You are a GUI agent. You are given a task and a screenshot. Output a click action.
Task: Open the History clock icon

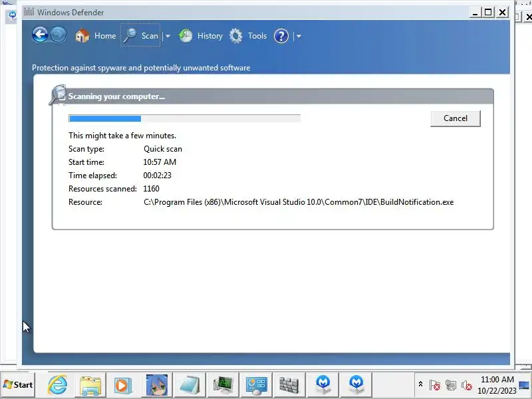pyautogui.click(x=186, y=36)
